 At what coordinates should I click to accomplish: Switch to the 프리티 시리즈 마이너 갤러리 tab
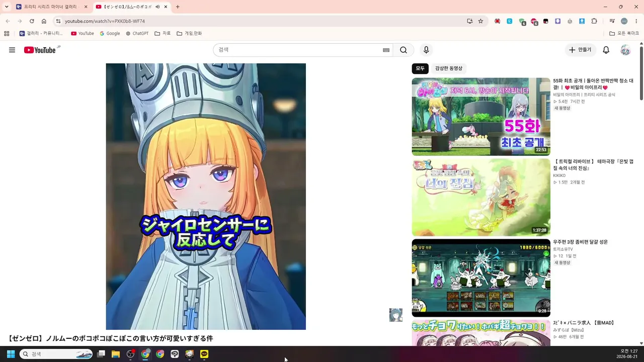point(50,7)
